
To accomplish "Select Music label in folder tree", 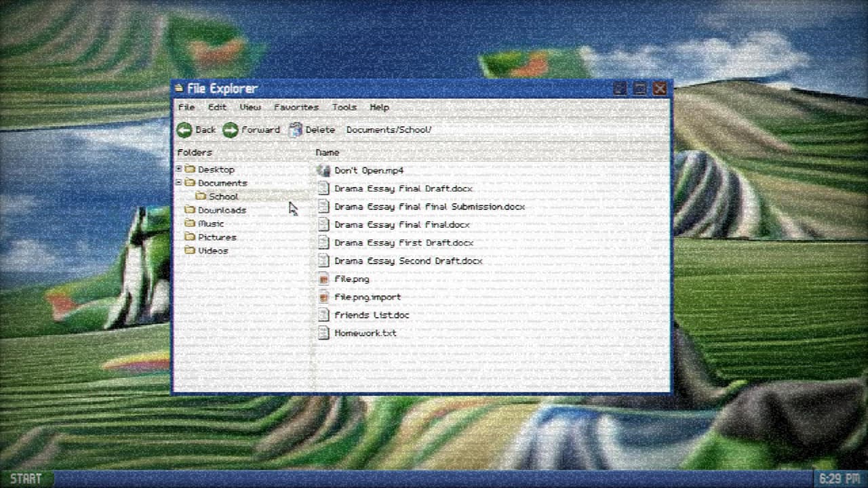I will click(x=211, y=224).
